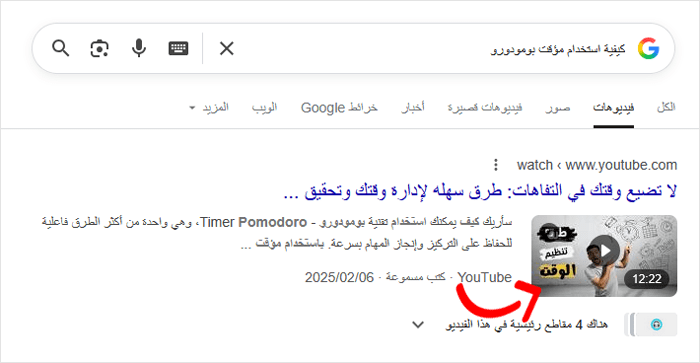The image size is (700, 363).
Task: Click the 2025/02/06 date text
Action: pyautogui.click(x=339, y=277)
